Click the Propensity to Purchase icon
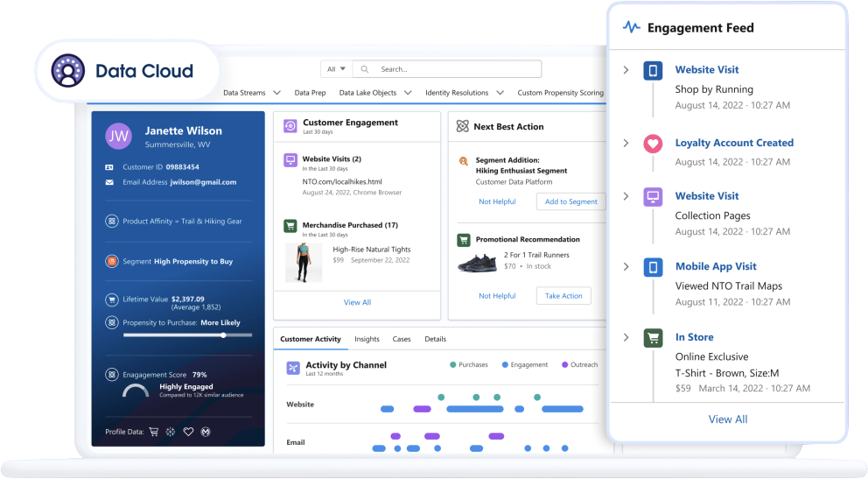Screen dimensions: 868x479 point(112,322)
